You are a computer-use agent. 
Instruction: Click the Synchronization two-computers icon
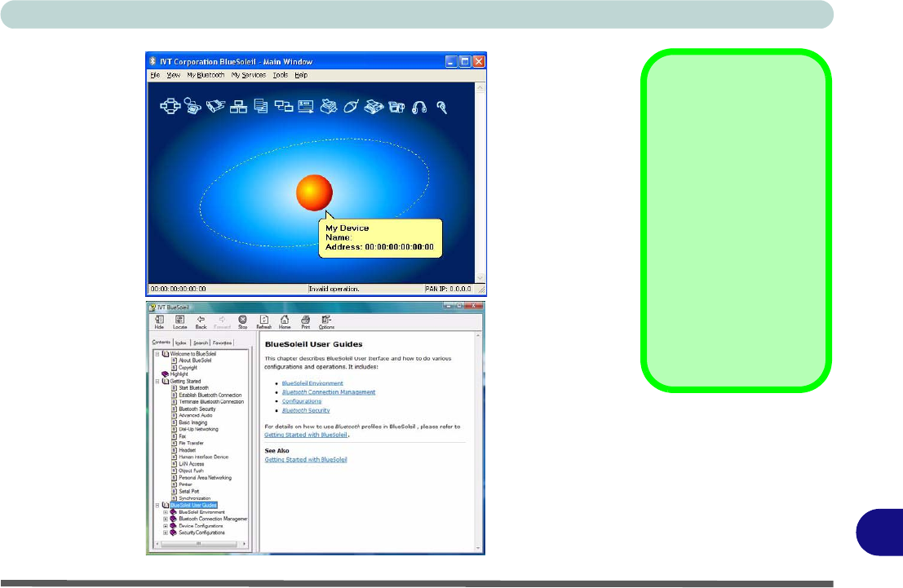pyautogui.click(x=283, y=106)
